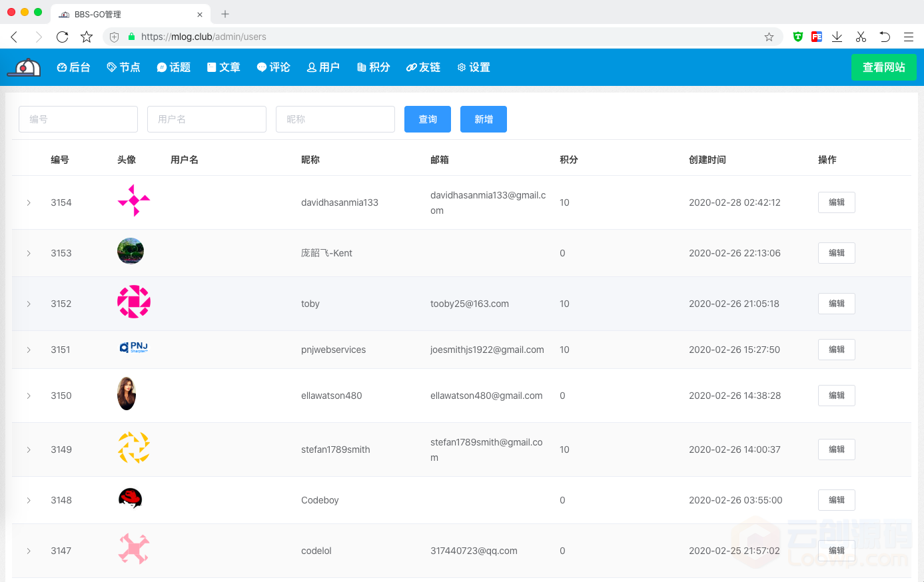
Task: Open the 设置 settings menu
Action: pyautogui.click(x=474, y=67)
